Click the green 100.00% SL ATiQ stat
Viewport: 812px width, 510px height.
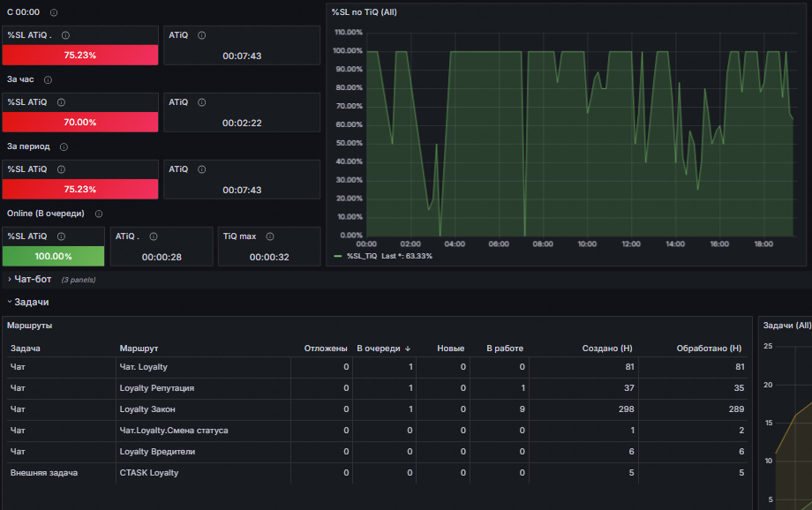tap(53, 256)
